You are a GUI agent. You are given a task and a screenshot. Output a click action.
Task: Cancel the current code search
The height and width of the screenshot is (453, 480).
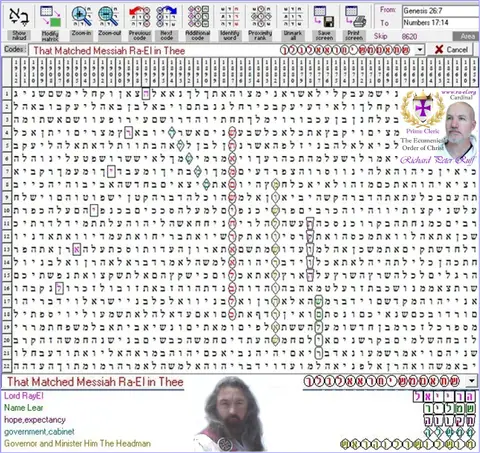click(451, 50)
